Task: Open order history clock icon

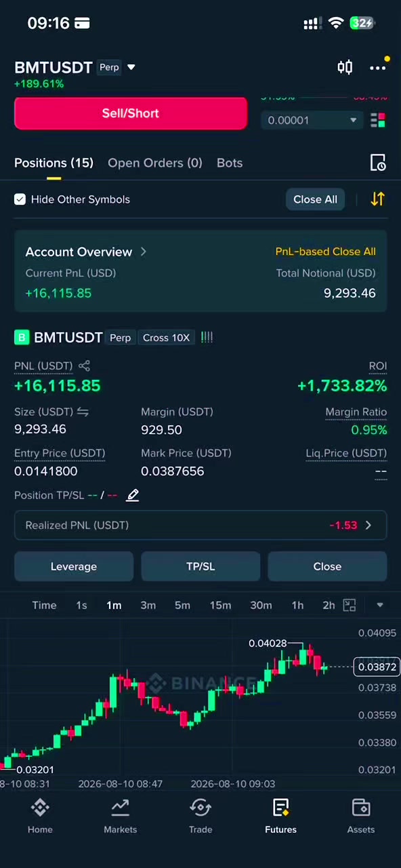Action: [x=378, y=163]
